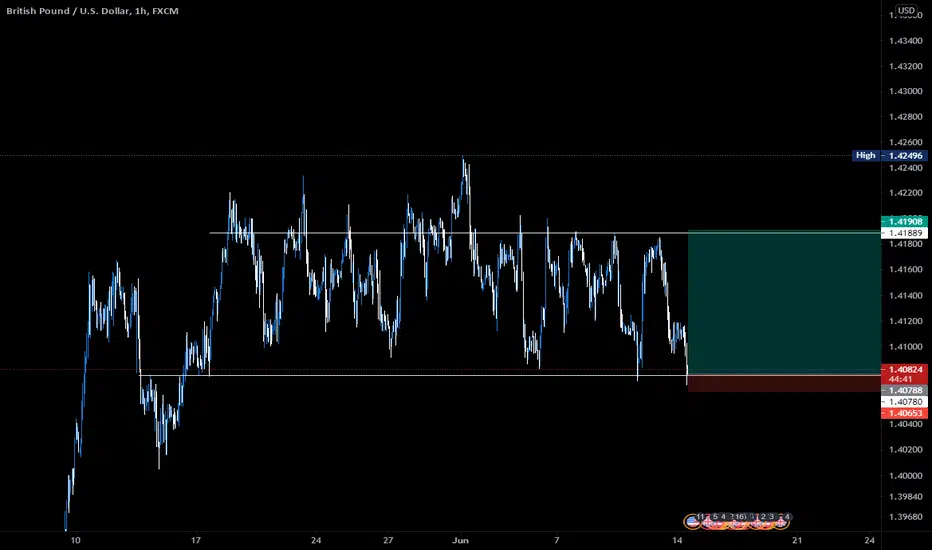Click the 10 date label on time axis
Screen dimensions: 932x550
[x=75, y=540]
